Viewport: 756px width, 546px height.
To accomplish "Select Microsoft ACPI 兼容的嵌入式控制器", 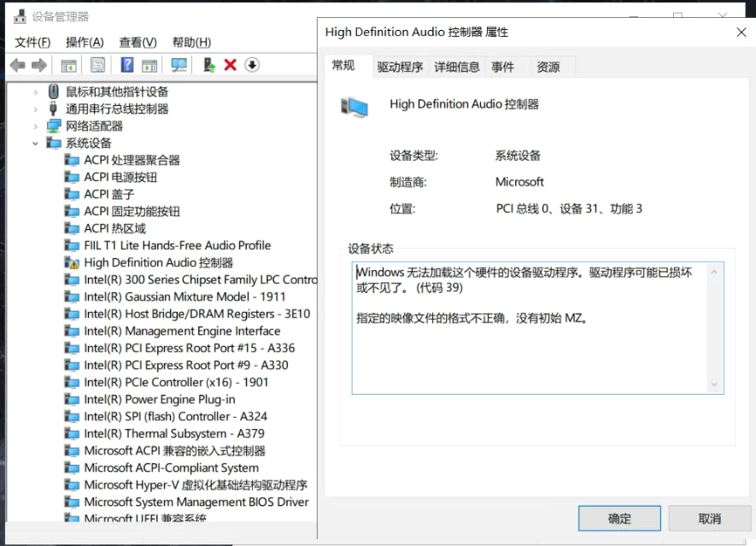I will pos(174,451).
